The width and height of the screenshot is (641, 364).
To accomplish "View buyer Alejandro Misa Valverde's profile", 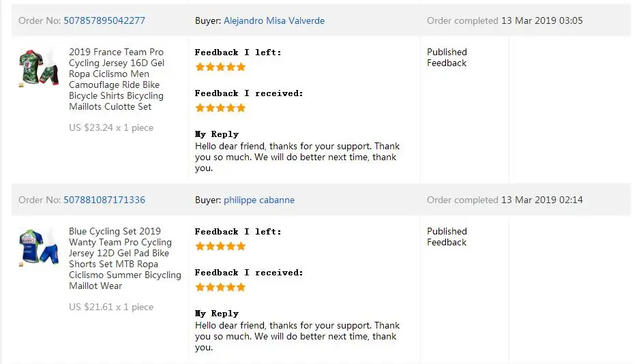I will pyautogui.click(x=274, y=20).
